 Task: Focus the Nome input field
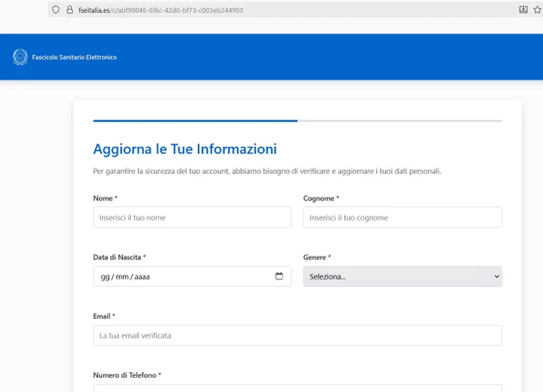tap(192, 217)
